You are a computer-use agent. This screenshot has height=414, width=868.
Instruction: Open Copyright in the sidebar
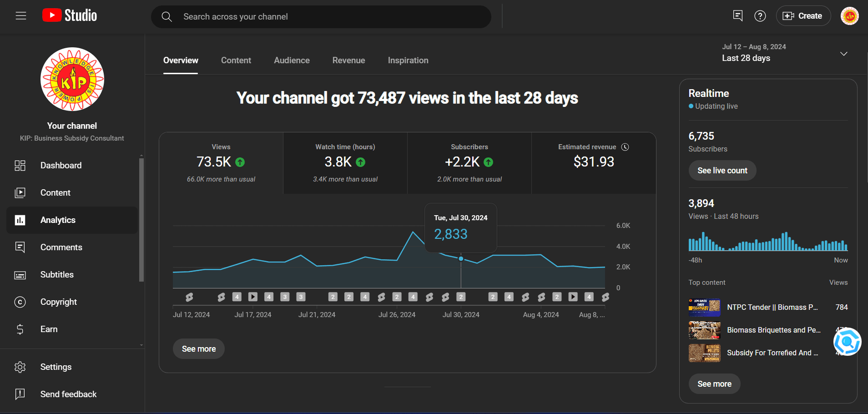(x=72, y=302)
